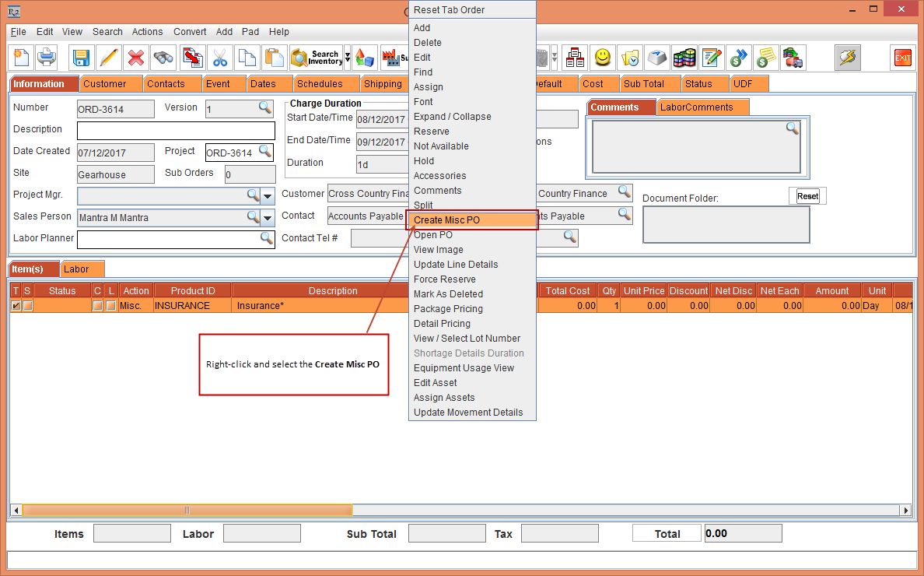Toggle the S column checkbox for INSURANCE
This screenshot has width=924, height=576.
click(27, 305)
